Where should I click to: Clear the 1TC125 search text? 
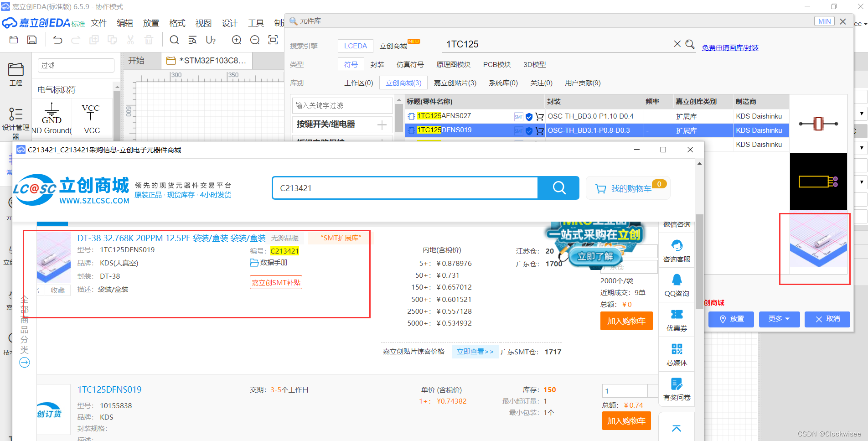677,44
